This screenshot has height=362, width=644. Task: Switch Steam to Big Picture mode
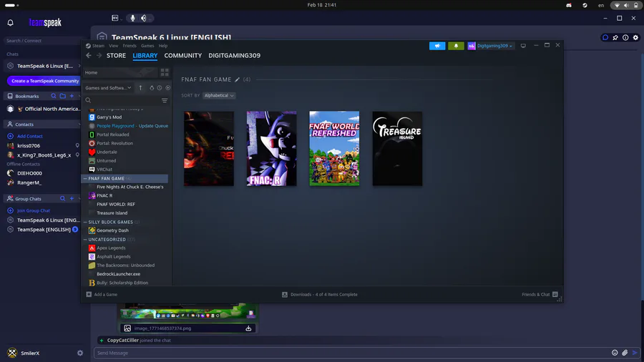(x=523, y=46)
